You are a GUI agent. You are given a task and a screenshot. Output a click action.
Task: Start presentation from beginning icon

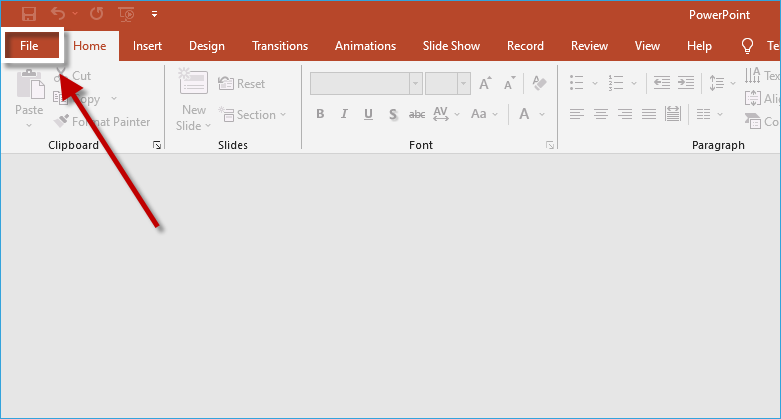click(127, 14)
